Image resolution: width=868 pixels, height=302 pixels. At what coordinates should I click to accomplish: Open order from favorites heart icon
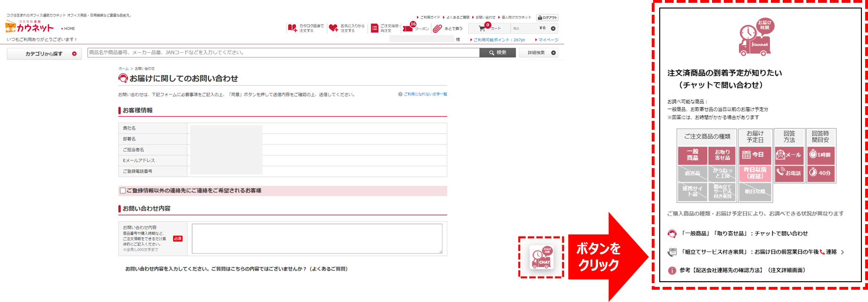(334, 28)
